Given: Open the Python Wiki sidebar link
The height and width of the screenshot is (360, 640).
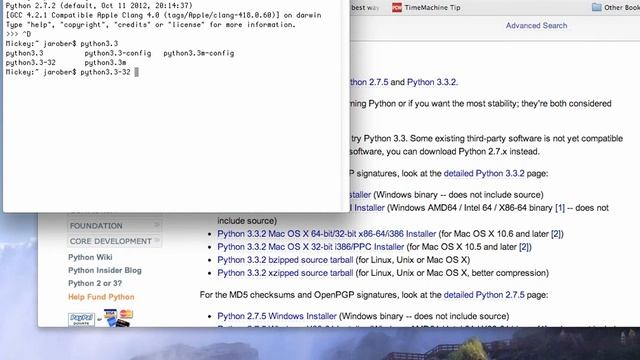Looking at the screenshot, I should point(90,257).
